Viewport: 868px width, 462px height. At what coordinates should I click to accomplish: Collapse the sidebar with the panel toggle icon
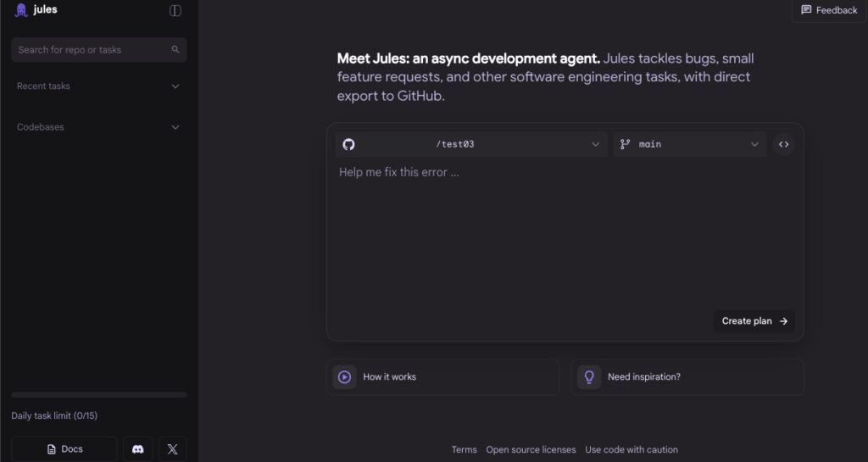tap(175, 10)
